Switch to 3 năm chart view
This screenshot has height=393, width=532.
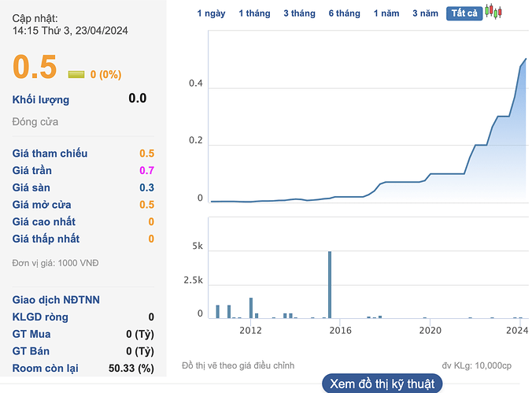click(425, 13)
